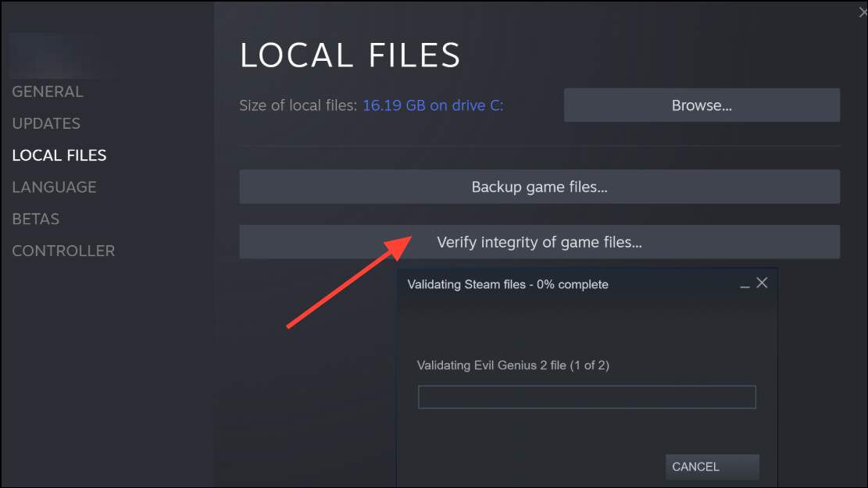Close the game properties window

(x=863, y=12)
